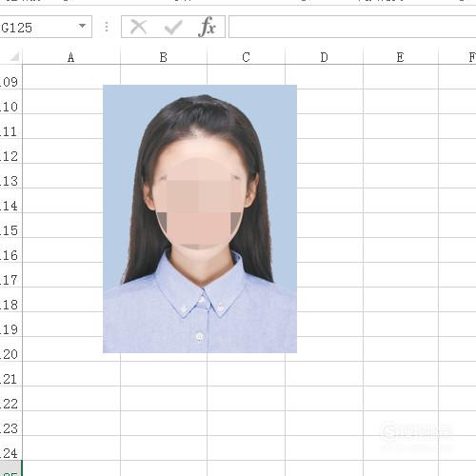Open the Insert Function fx button
The image size is (476, 476).
tap(208, 27)
